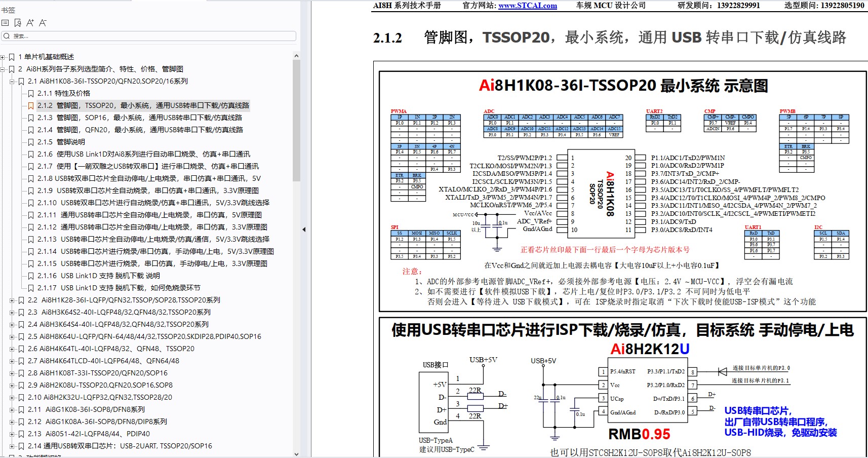Open bookmark '2.1.1 特性及价格'

coord(64,93)
